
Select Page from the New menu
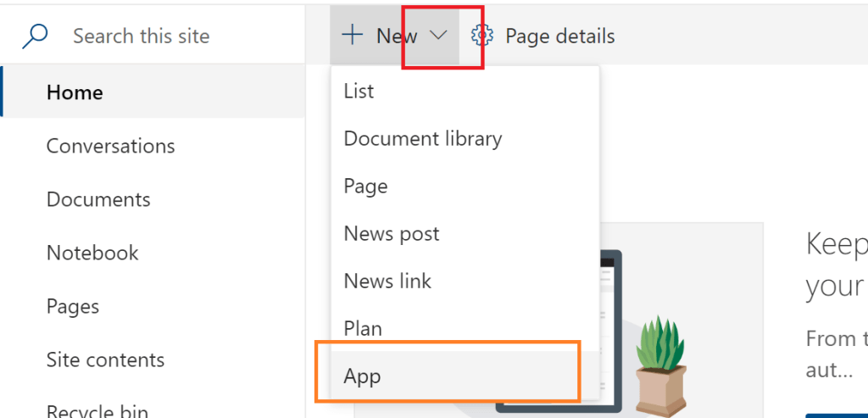point(365,187)
